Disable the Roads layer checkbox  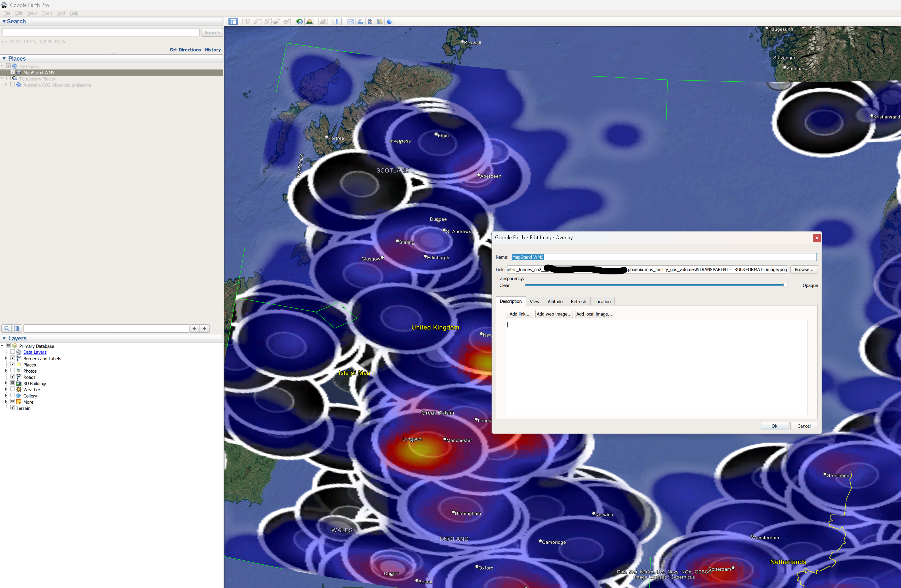tap(12, 376)
